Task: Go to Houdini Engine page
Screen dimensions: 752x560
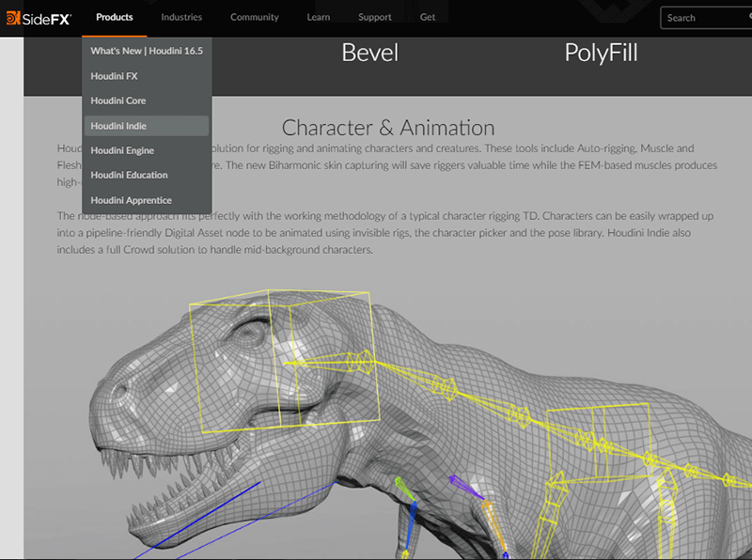Action: point(147,150)
